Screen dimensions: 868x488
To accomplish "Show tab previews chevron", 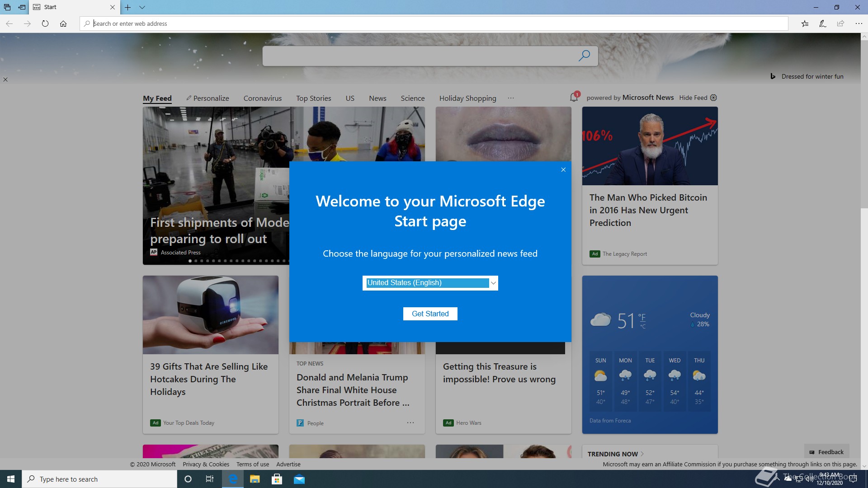I will click(142, 7).
